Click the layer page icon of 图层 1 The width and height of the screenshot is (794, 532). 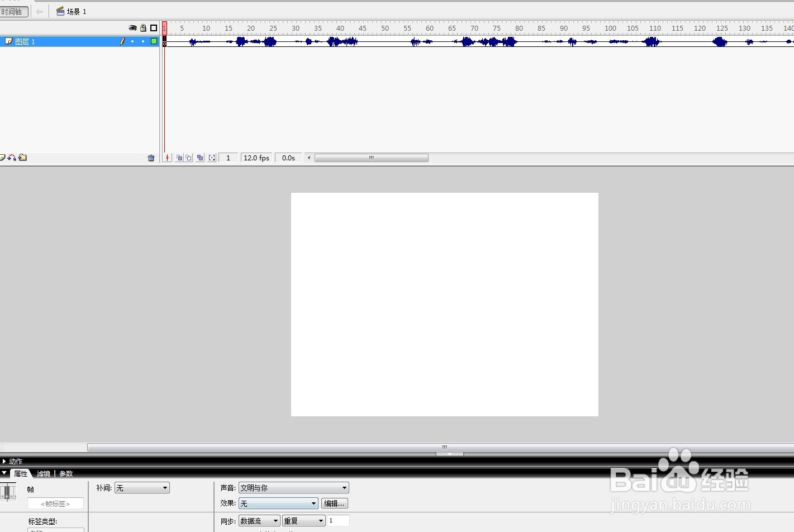pos(8,41)
